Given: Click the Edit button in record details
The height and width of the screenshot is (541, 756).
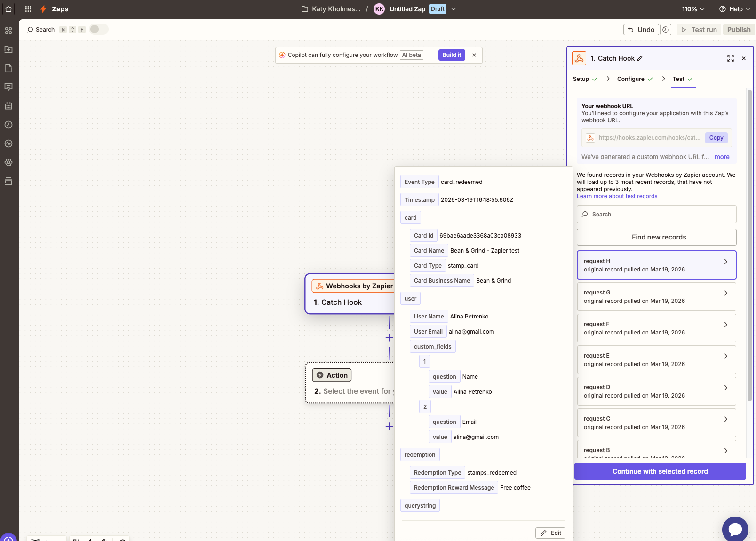Looking at the screenshot, I should (x=550, y=533).
